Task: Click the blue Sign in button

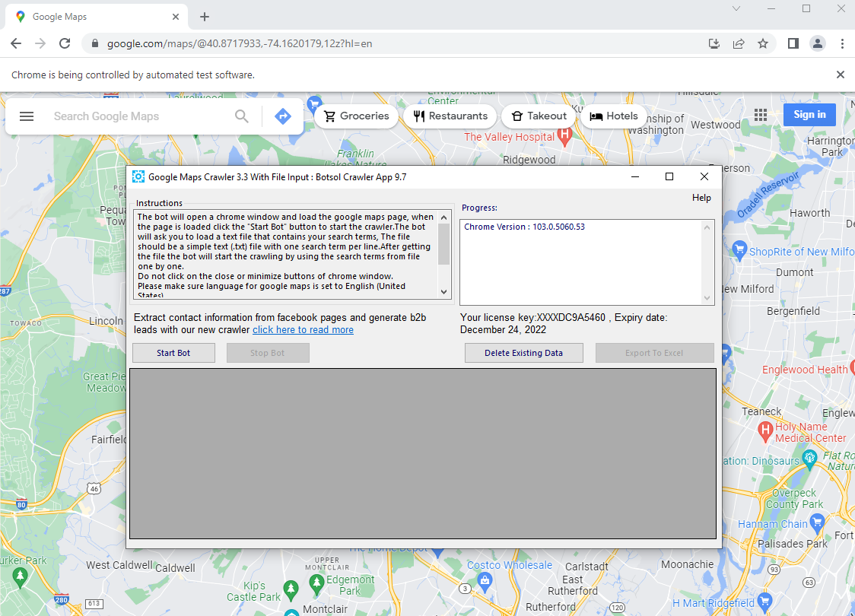Action: pos(809,115)
